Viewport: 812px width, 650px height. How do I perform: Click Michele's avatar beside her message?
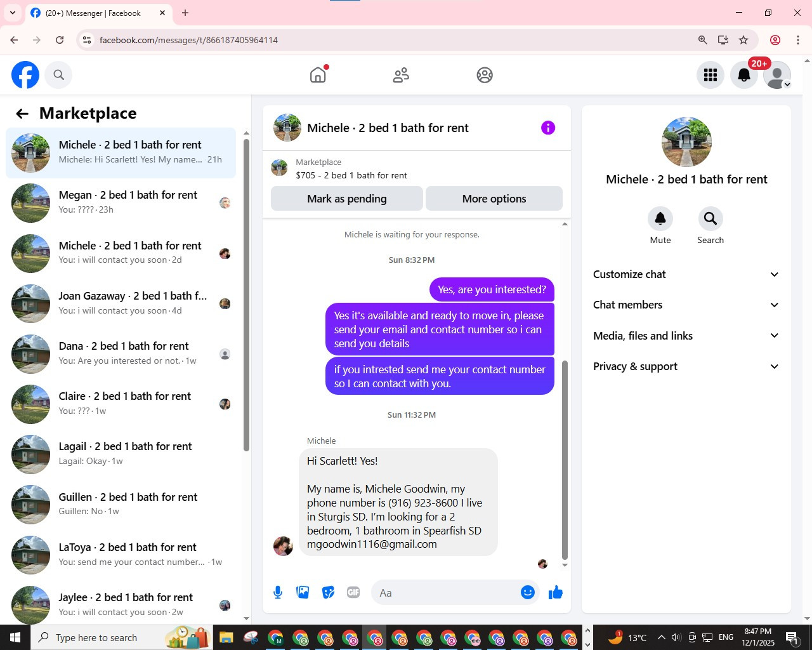[x=283, y=546]
